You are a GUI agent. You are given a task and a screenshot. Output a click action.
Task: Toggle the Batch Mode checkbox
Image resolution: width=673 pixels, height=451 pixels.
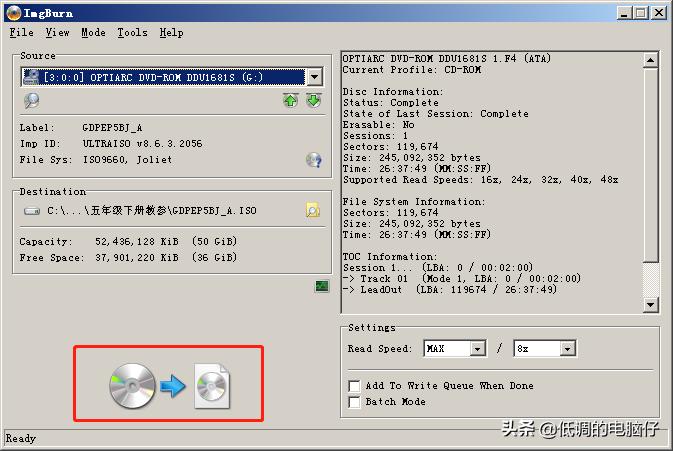click(355, 402)
